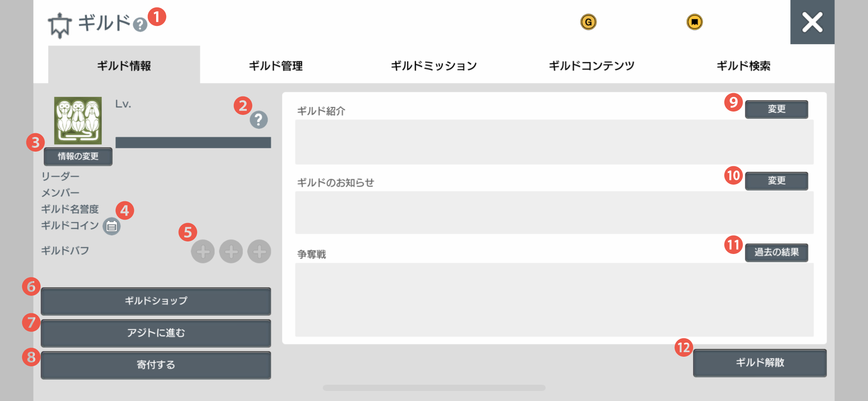868x401 pixels.
Task: Click the help icon next to ギルド title
Action: point(140,25)
